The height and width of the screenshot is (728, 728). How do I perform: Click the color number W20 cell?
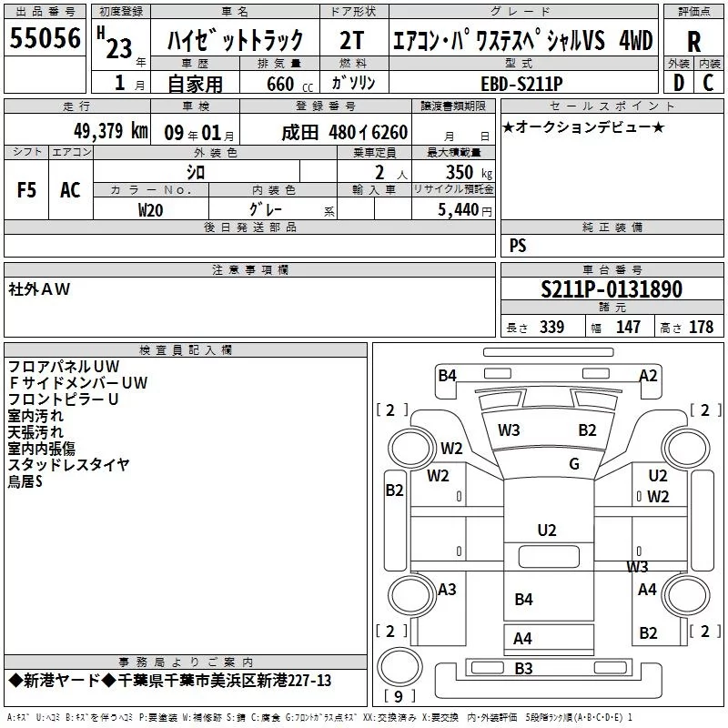pos(150,210)
